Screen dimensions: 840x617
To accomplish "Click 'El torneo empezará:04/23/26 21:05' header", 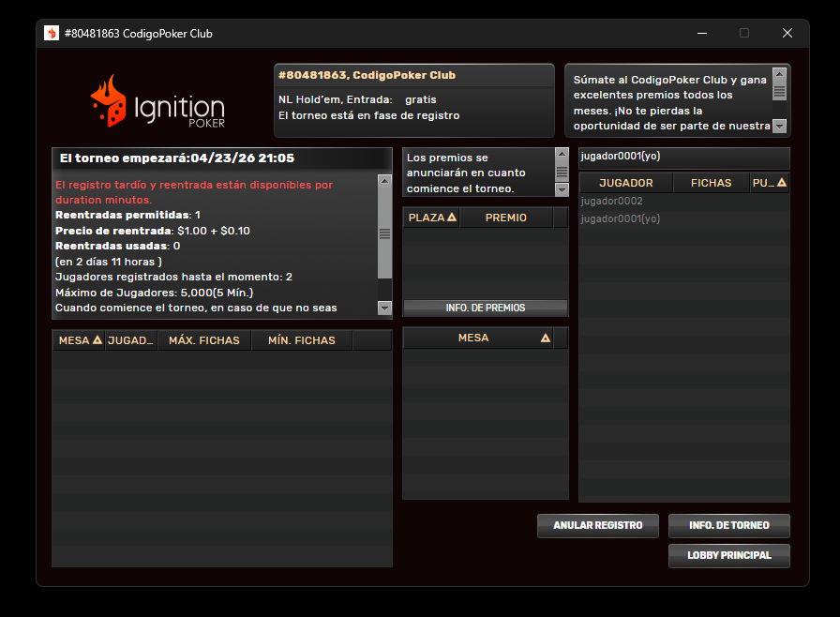I will click(x=177, y=158).
